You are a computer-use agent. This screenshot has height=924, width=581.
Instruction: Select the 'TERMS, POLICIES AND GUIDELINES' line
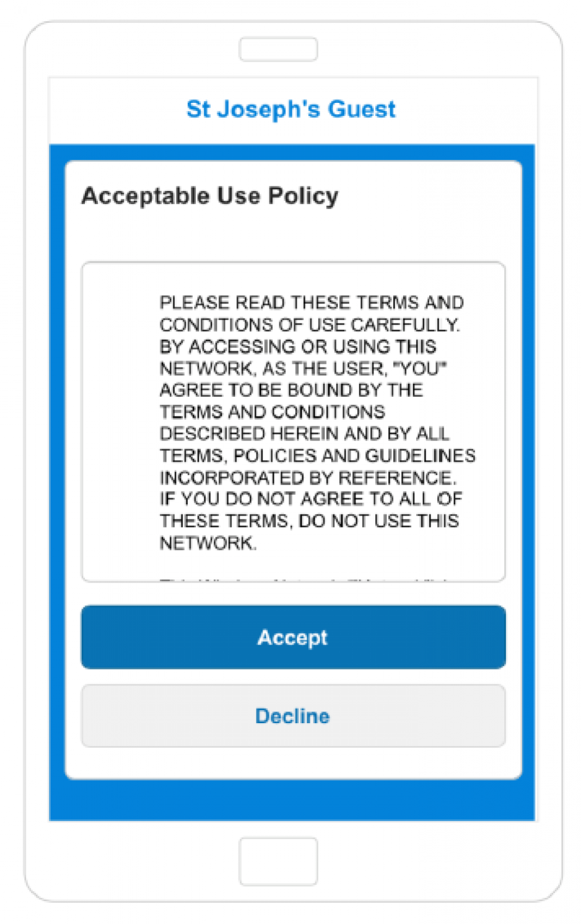point(318,455)
